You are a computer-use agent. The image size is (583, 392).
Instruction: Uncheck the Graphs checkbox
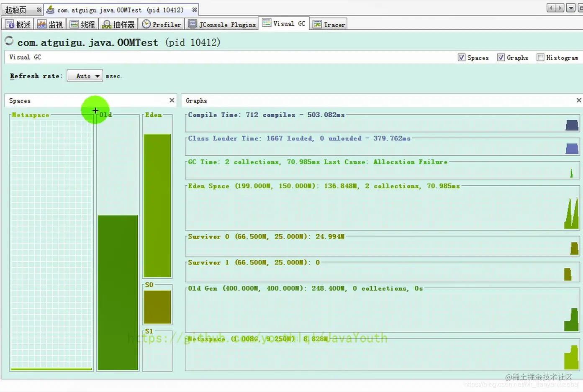point(501,57)
